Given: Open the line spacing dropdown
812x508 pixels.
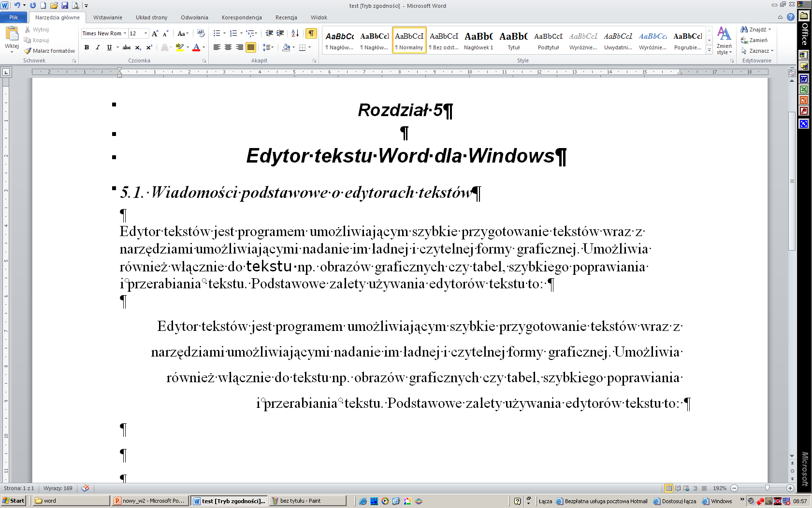Looking at the screenshot, I should click(x=268, y=47).
